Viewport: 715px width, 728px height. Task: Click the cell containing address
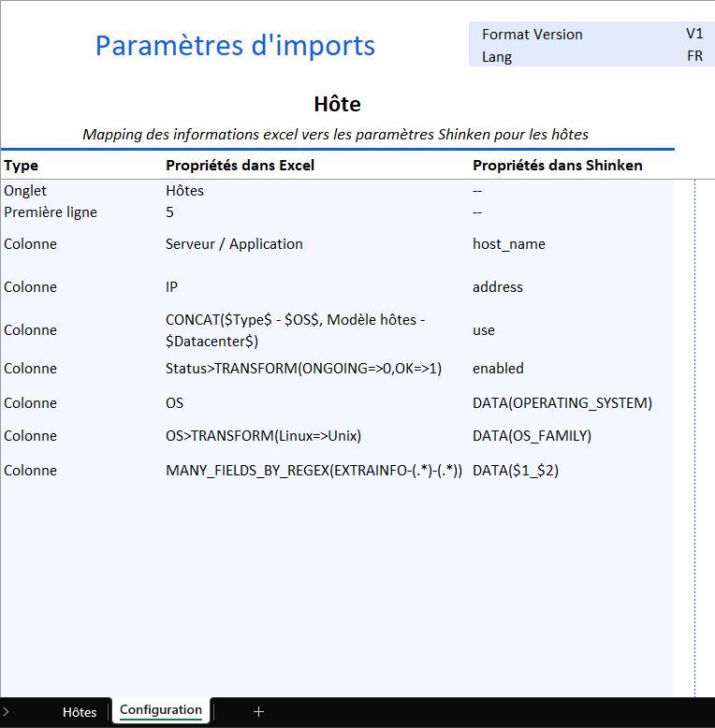pyautogui.click(x=498, y=287)
